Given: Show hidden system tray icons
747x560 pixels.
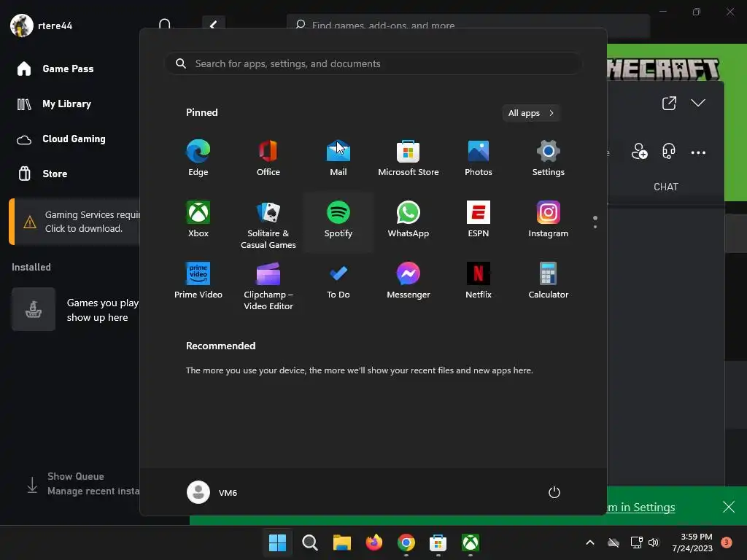Looking at the screenshot, I should coord(589,542).
